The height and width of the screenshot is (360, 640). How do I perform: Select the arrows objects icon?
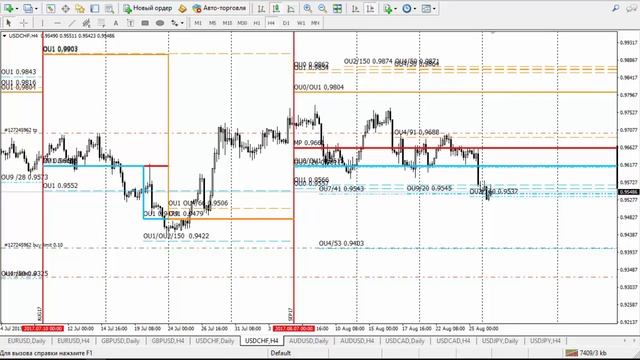pyautogui.click(x=175, y=23)
